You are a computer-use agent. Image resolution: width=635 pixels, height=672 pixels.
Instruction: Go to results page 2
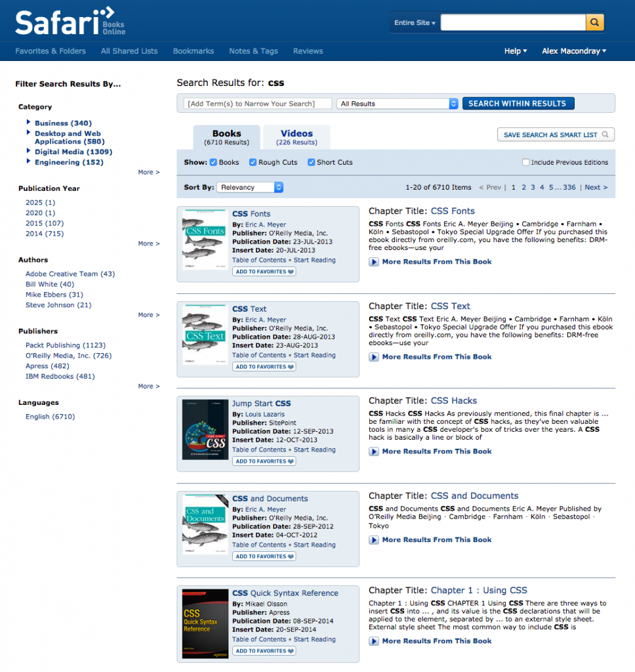[x=523, y=187]
